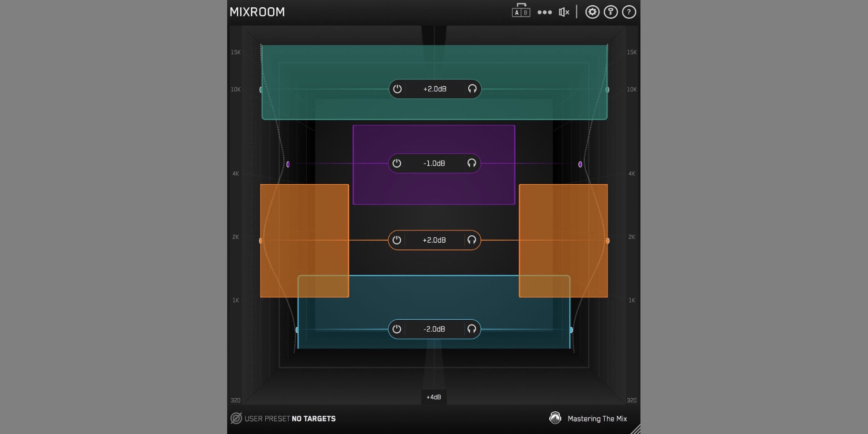
Task: Open the three-dot options menu
Action: point(545,12)
